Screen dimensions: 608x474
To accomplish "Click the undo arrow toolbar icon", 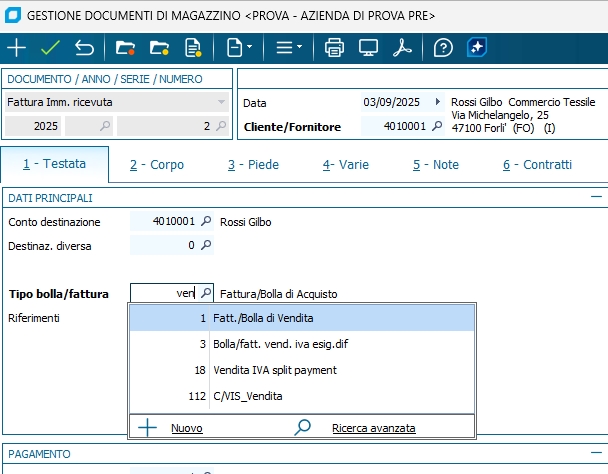I will (84, 48).
